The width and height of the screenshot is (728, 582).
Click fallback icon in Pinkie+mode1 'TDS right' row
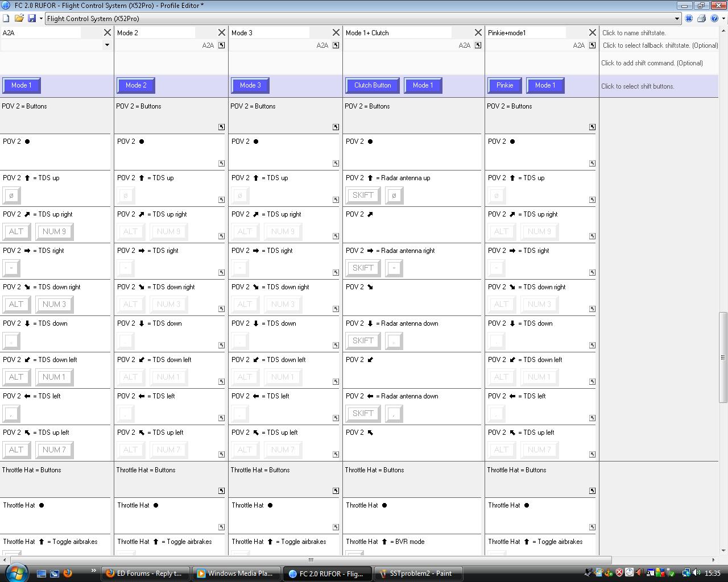pos(593,272)
